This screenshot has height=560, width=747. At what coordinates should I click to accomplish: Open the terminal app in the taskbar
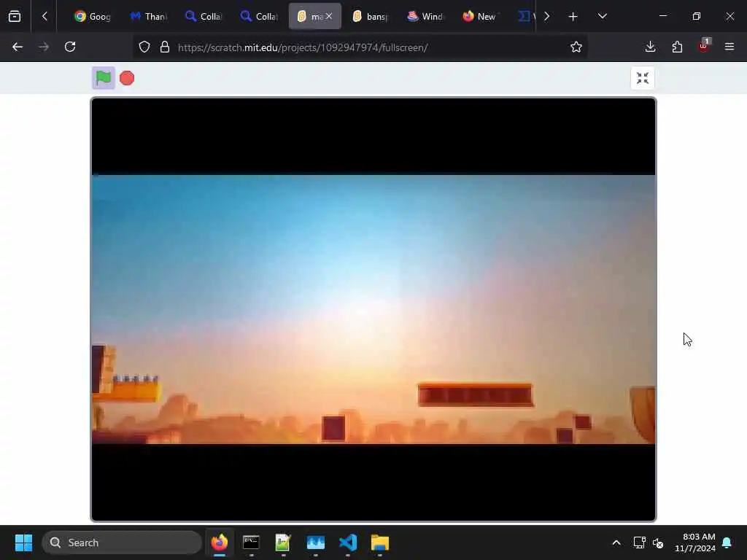point(251,542)
